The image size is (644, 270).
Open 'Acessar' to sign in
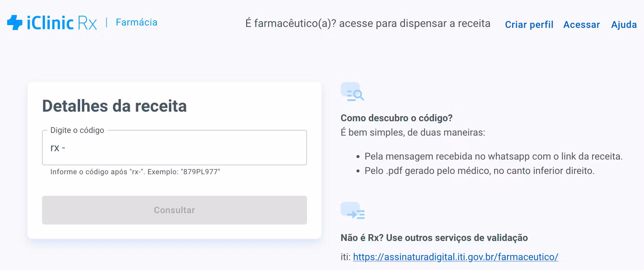[581, 25]
